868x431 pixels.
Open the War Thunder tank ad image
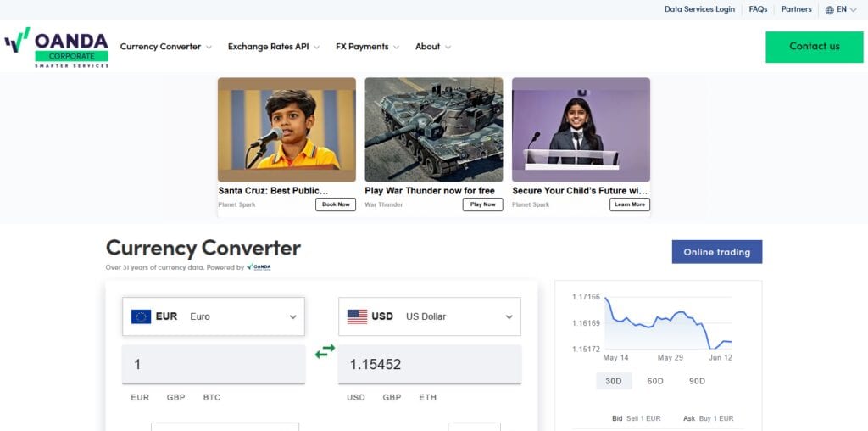[434, 130]
